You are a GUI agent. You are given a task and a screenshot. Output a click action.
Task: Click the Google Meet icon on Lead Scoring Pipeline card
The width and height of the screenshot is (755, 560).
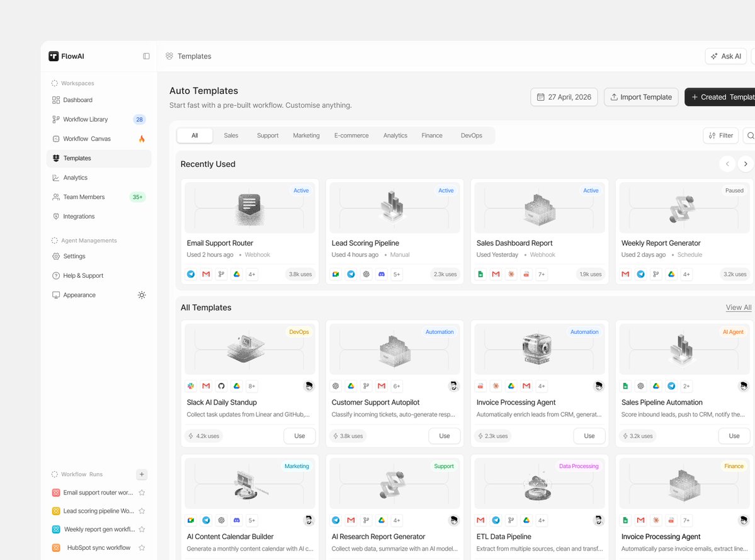336,274
